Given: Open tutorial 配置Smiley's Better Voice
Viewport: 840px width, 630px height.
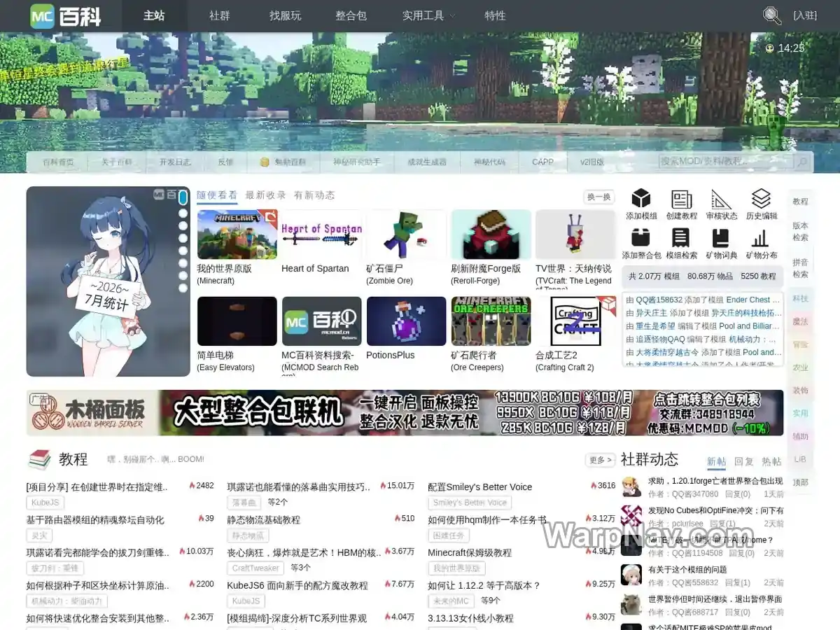Looking at the screenshot, I should coord(480,486).
